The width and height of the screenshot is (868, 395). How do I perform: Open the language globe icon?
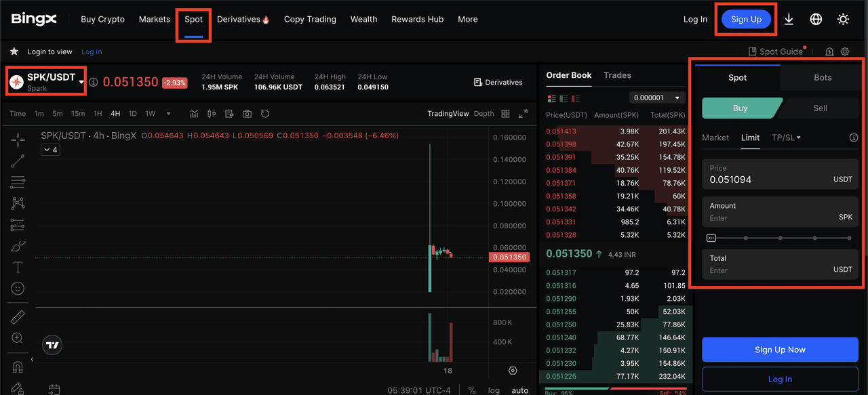pyautogui.click(x=816, y=20)
